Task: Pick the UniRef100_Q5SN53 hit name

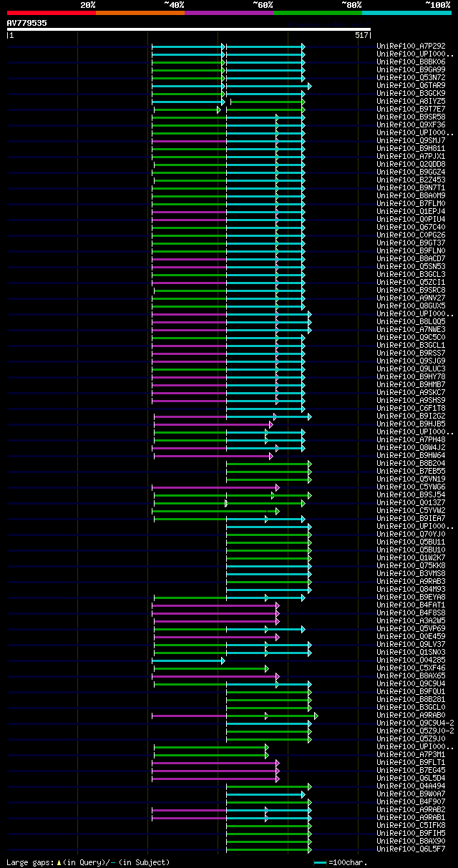Action: (412, 266)
